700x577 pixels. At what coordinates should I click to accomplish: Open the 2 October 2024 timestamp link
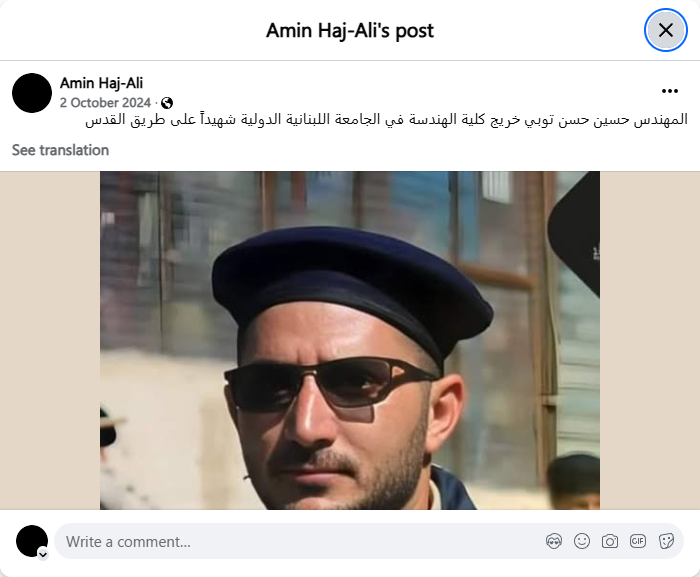[x=105, y=103]
